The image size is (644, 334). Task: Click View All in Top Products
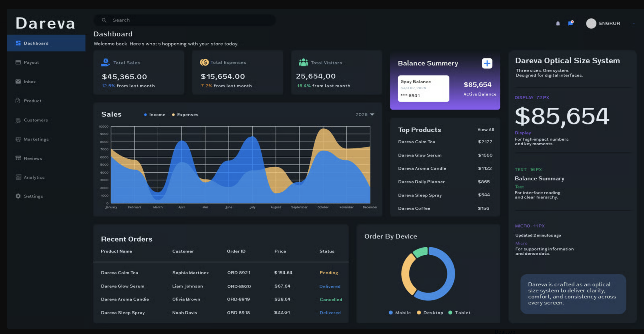point(486,130)
